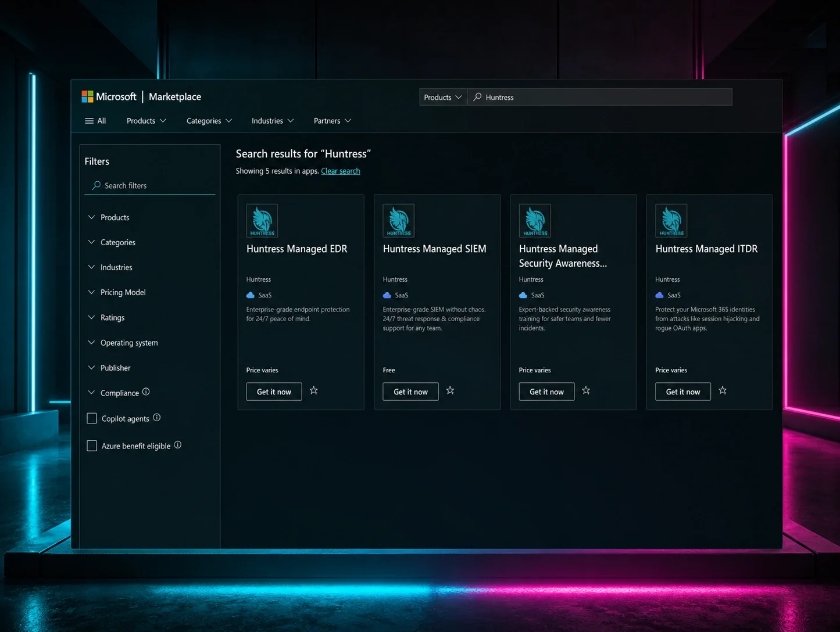Open the Industries navigation menu
Image resolution: width=840 pixels, height=632 pixels.
273,121
